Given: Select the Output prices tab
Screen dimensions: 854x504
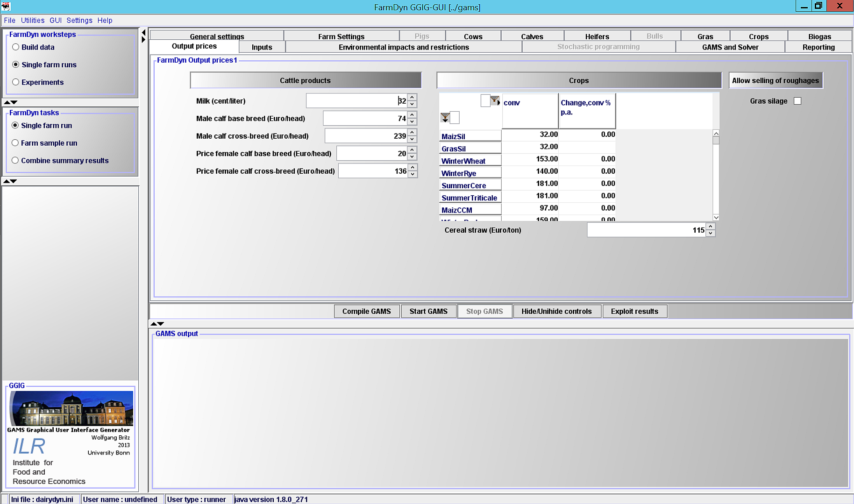Looking at the screenshot, I should pos(194,46).
